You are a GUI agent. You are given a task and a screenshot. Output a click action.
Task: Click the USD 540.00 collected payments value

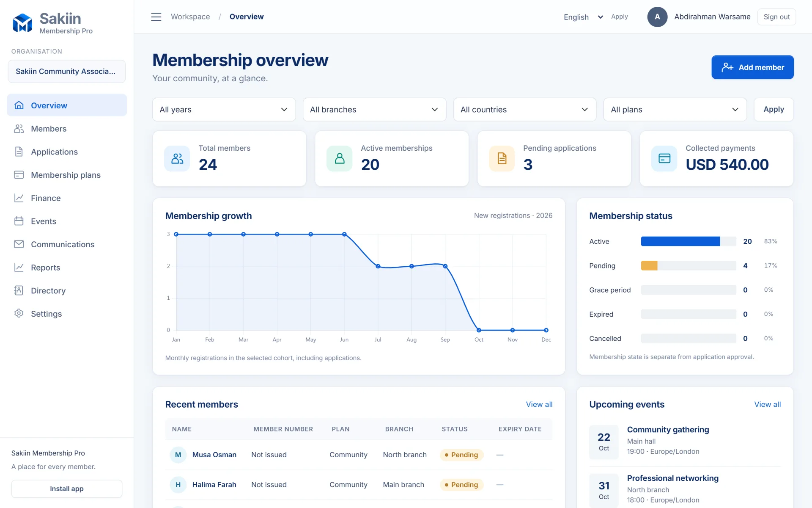pyautogui.click(x=727, y=165)
